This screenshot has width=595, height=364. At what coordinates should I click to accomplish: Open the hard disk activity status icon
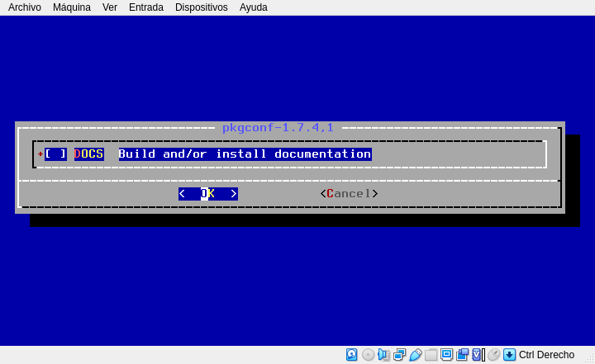pos(352,355)
